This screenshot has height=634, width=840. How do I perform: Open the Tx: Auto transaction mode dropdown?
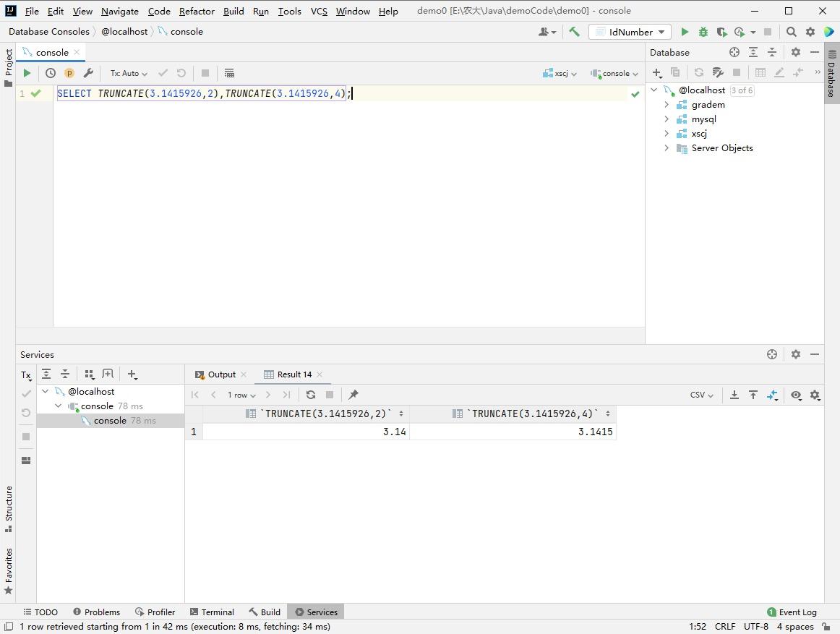(x=129, y=73)
